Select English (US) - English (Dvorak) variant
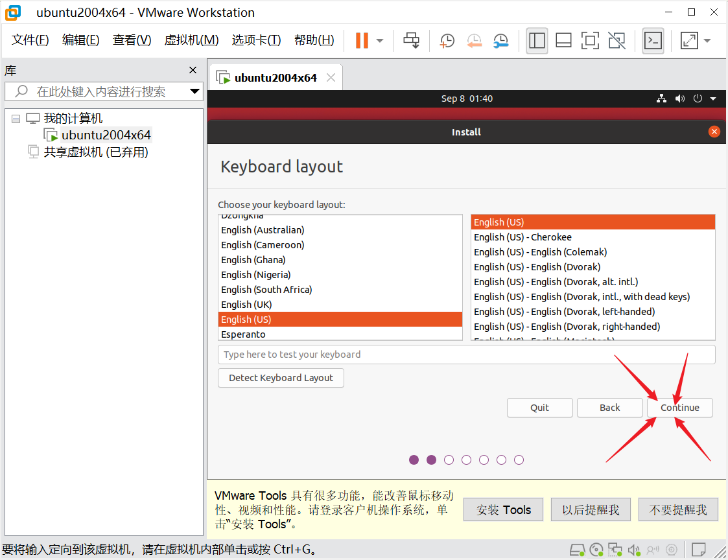728x560 pixels. point(593,266)
